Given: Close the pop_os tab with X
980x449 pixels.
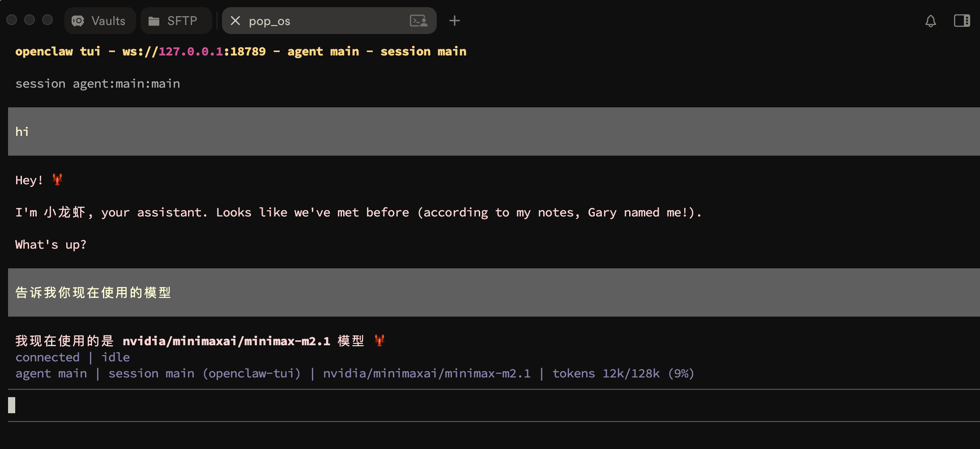Looking at the screenshot, I should (235, 21).
